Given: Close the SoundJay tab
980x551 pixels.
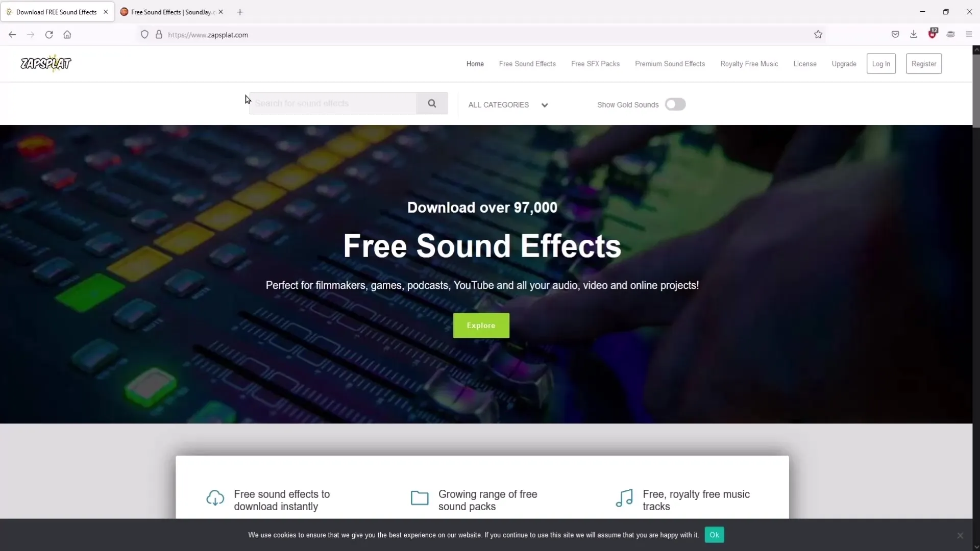Looking at the screenshot, I should pyautogui.click(x=221, y=12).
